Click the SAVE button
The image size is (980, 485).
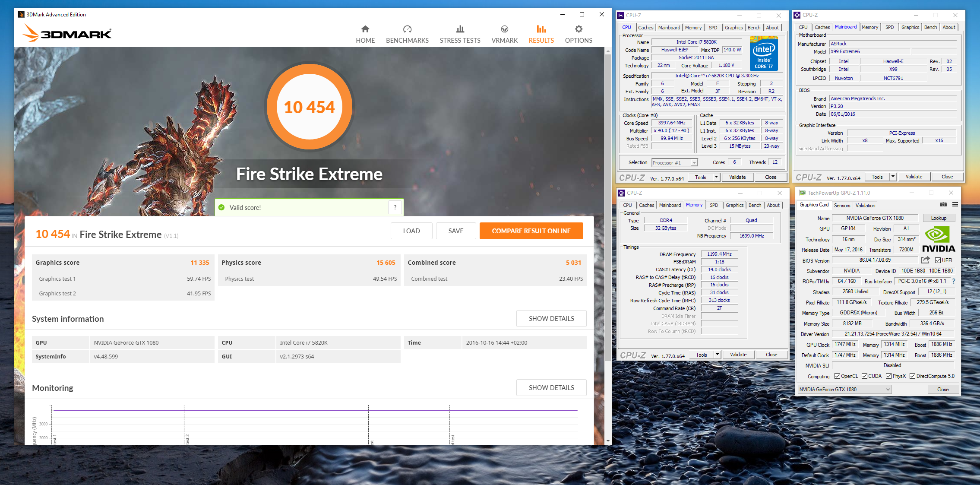[x=456, y=231]
